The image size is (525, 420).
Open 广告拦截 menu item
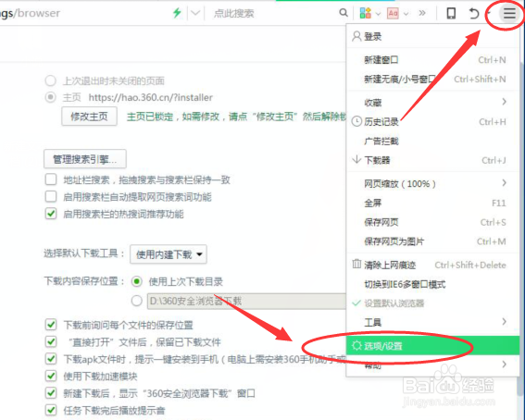coord(433,142)
